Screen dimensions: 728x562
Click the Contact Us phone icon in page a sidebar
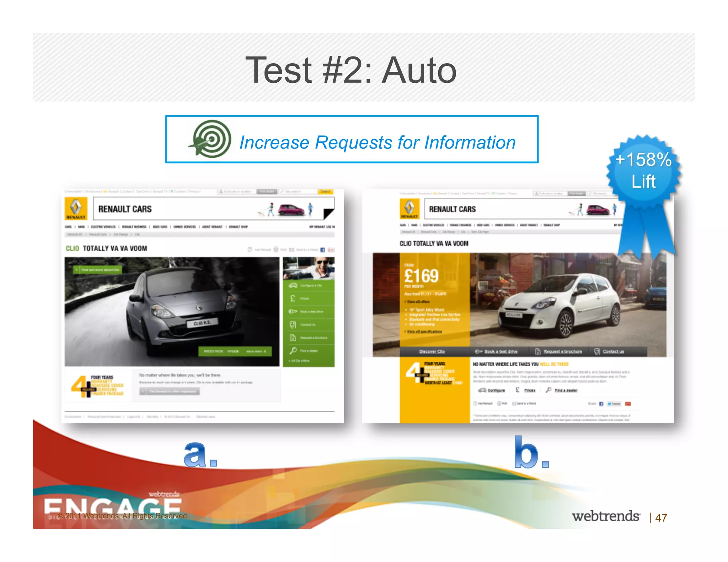(x=293, y=324)
